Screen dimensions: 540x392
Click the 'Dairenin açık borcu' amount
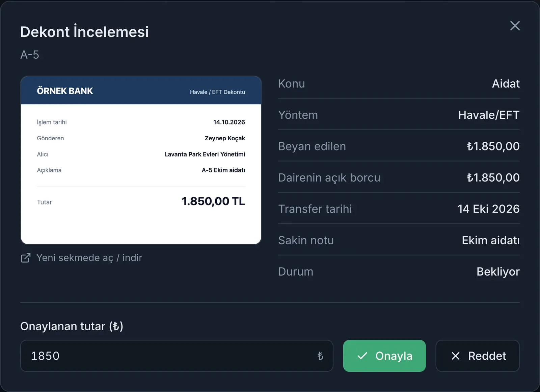493,178
